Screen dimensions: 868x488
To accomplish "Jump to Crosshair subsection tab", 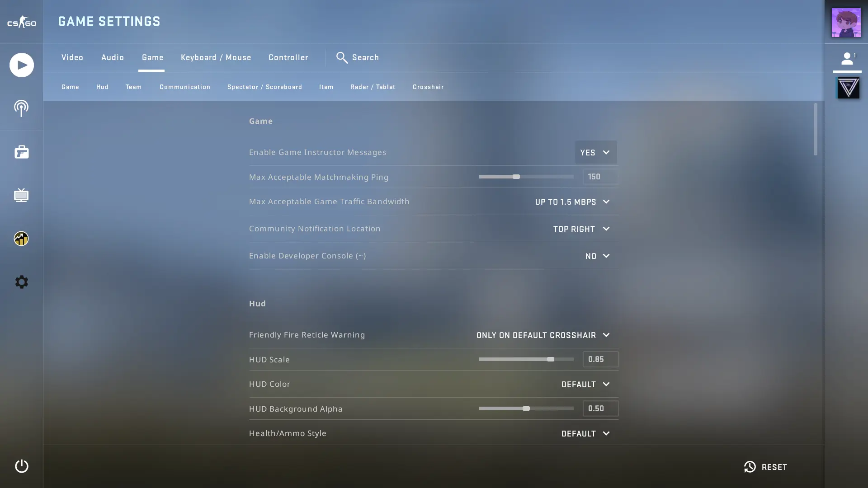I will coord(428,87).
